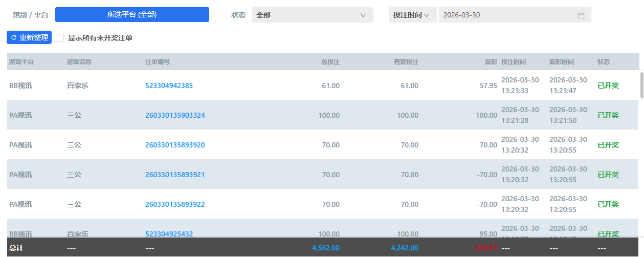644x257 pixels.
Task: Click the 状态 column header in table
Action: [604, 62]
